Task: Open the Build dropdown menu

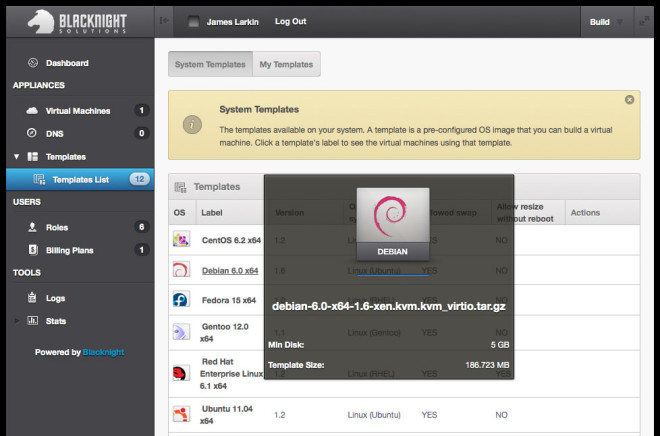Action: click(606, 22)
